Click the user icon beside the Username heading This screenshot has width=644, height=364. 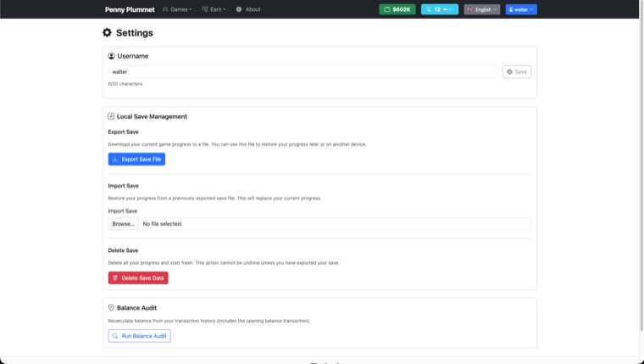(112, 56)
